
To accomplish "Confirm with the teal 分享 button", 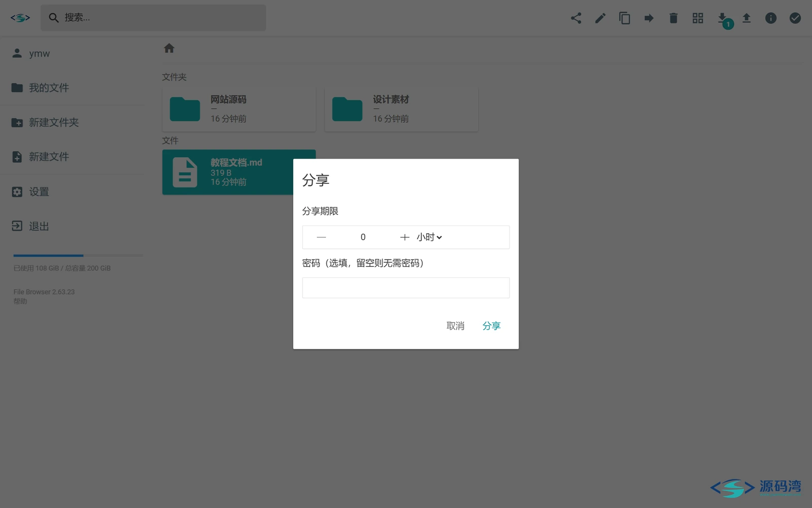I will (491, 326).
